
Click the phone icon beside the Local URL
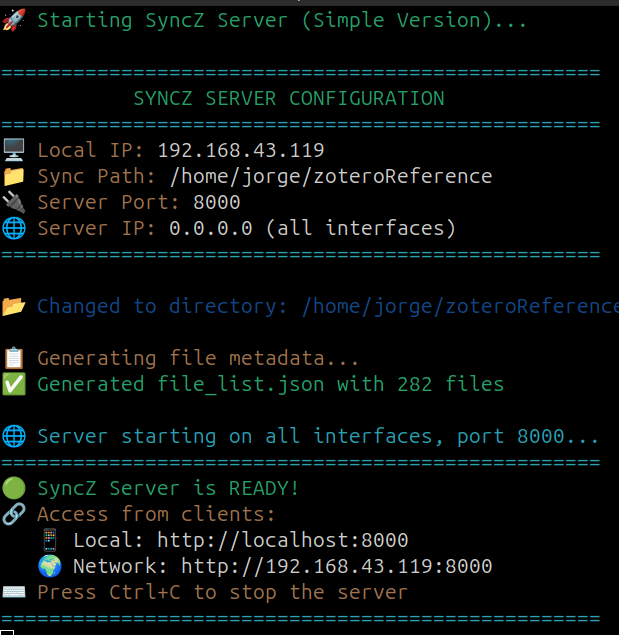(x=49, y=540)
